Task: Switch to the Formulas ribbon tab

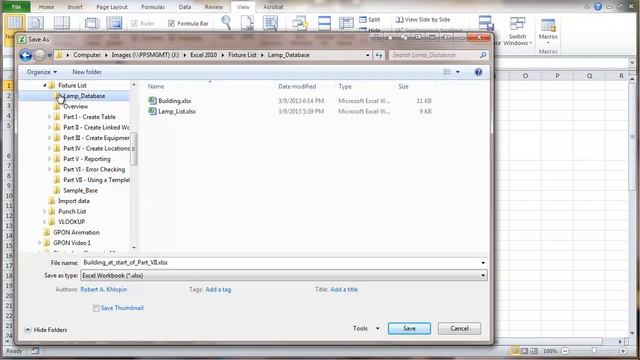Action: click(153, 7)
